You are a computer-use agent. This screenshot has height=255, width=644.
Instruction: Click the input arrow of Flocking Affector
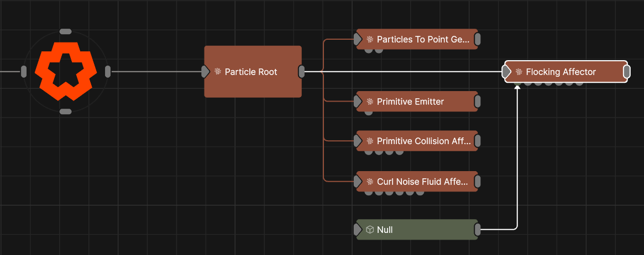point(506,72)
